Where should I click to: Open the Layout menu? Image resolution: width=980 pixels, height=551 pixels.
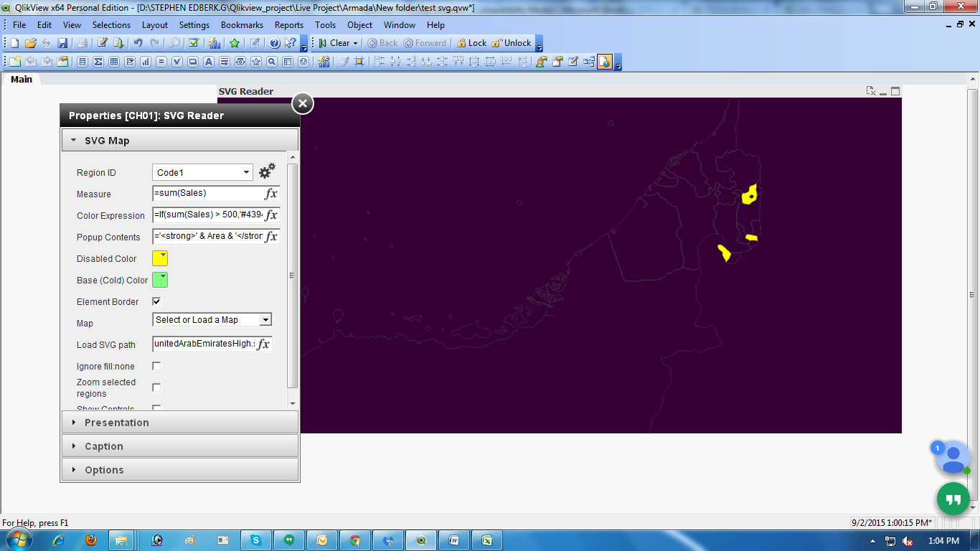(155, 24)
